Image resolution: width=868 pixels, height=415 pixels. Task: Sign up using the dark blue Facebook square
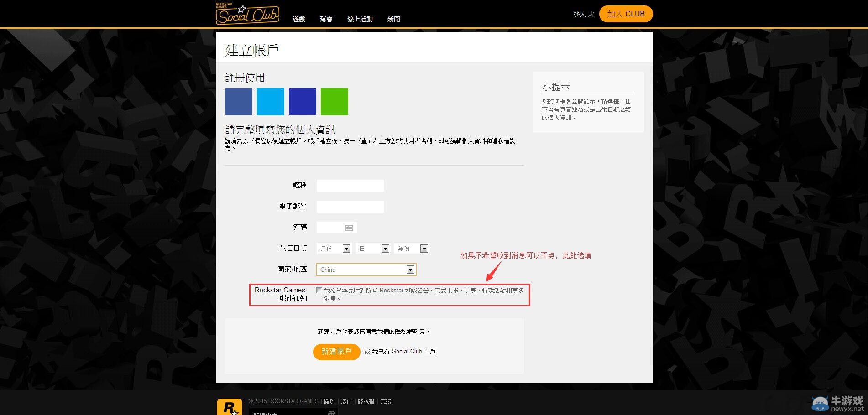[239, 102]
